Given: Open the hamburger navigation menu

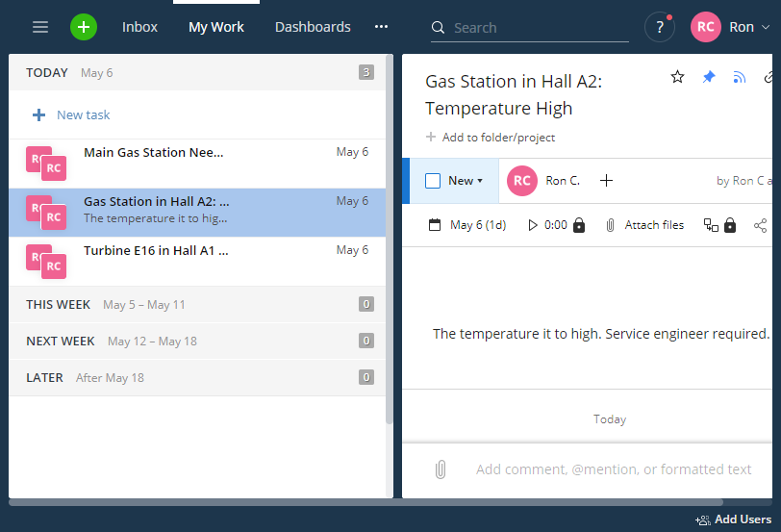Looking at the screenshot, I should 40,27.
